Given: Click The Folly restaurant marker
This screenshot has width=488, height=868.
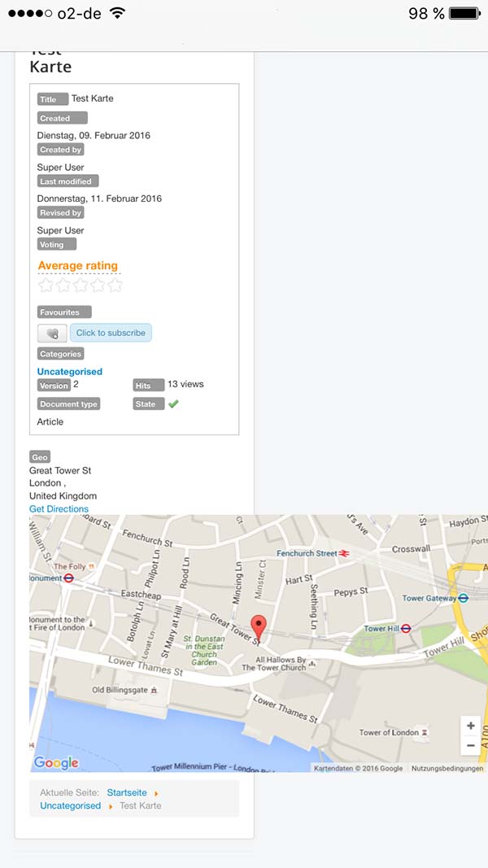Looking at the screenshot, I should [91, 566].
